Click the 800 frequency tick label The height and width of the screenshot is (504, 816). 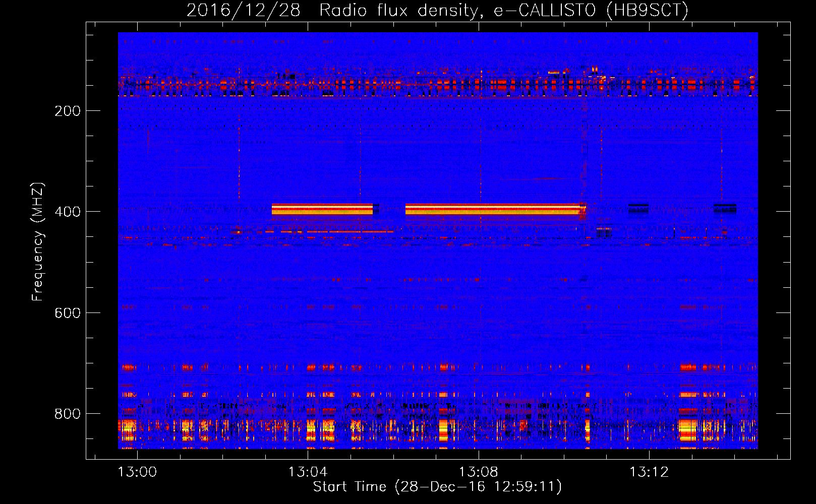coord(68,414)
